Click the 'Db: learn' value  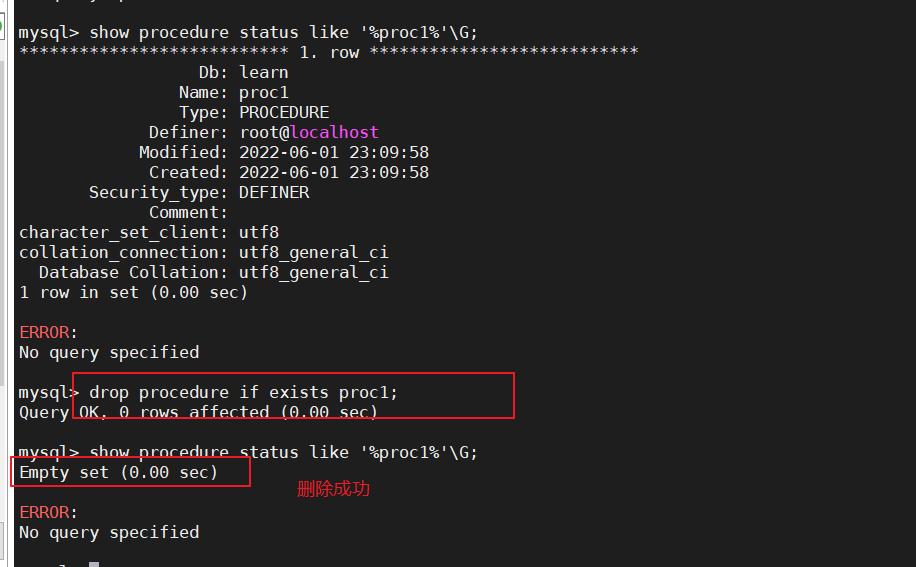tap(263, 72)
